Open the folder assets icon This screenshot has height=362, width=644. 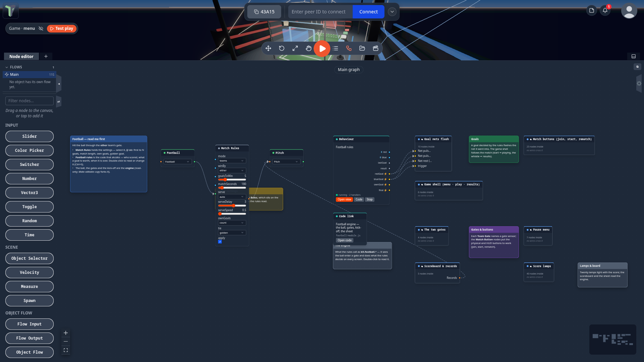click(362, 48)
